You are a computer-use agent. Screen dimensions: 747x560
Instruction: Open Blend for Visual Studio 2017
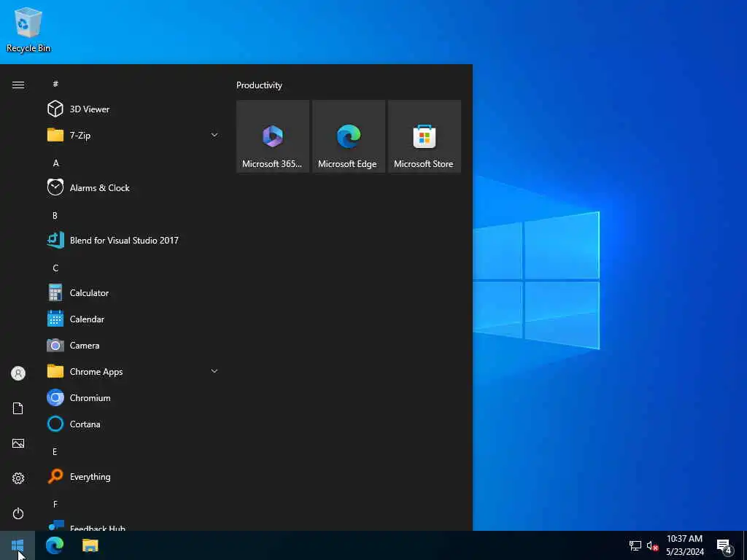pyautogui.click(x=133, y=240)
